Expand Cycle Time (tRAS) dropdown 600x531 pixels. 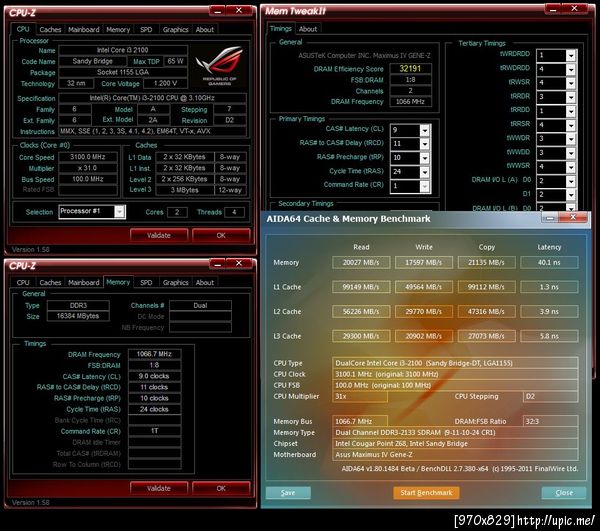[425, 172]
